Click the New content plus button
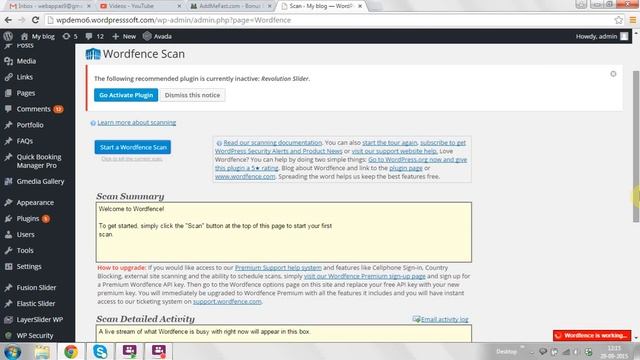This screenshot has width=640, height=360. (x=124, y=36)
